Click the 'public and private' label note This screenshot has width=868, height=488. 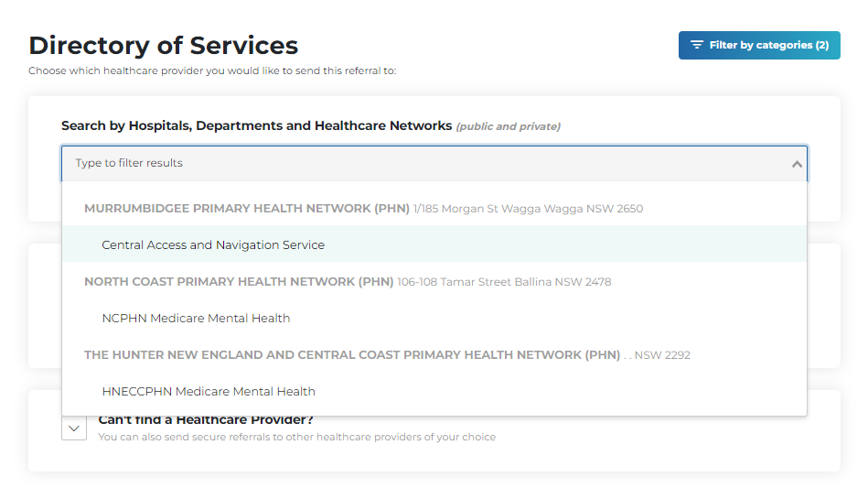508,126
